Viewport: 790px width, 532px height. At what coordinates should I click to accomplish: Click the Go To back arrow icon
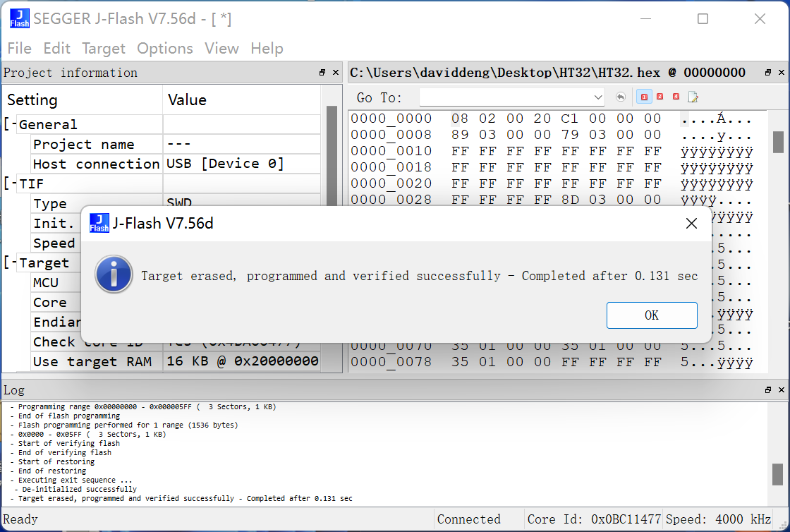621,97
